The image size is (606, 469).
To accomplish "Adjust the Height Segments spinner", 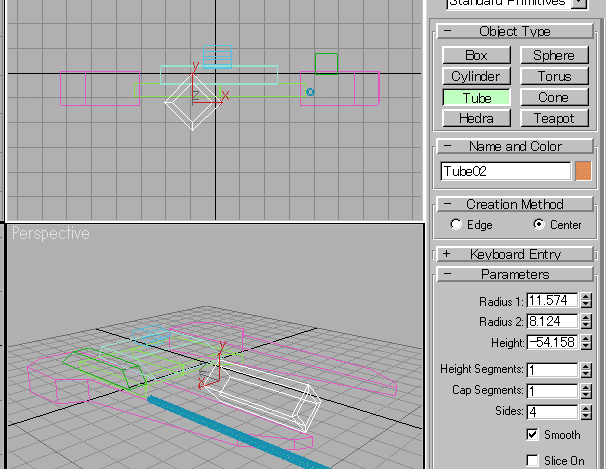I will pos(586,370).
